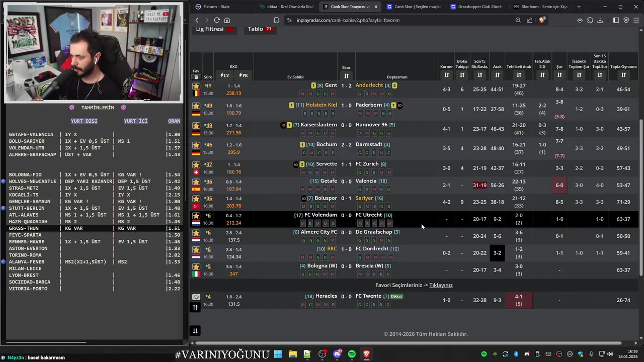Click the Dikkat badge beside FC Twente
The width and height of the screenshot is (644, 362).
coord(396,297)
